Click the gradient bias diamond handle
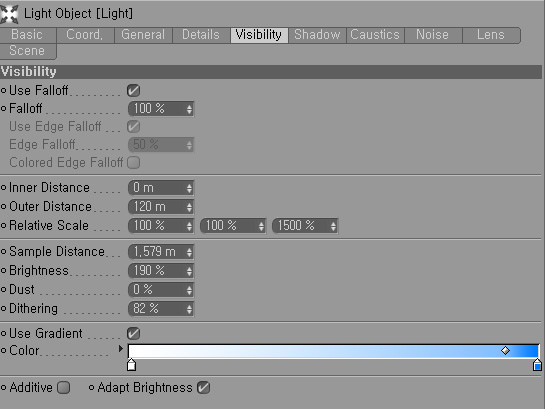 pyautogui.click(x=505, y=351)
